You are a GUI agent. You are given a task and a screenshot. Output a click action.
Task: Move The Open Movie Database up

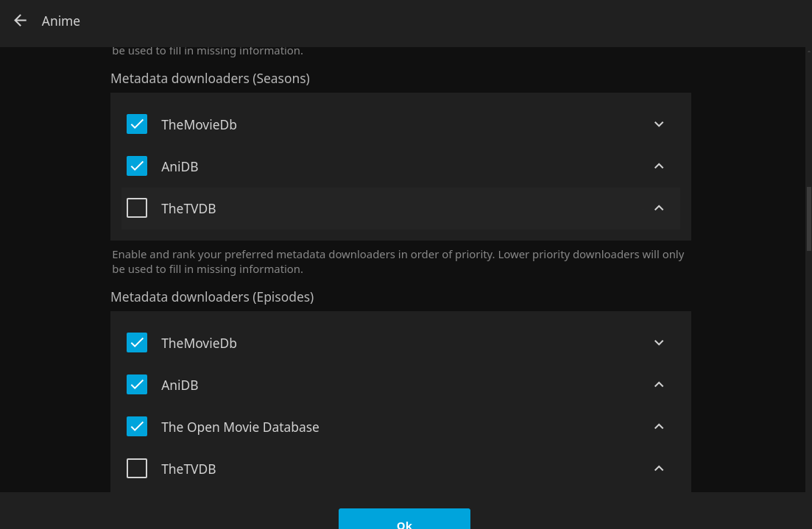[659, 427]
